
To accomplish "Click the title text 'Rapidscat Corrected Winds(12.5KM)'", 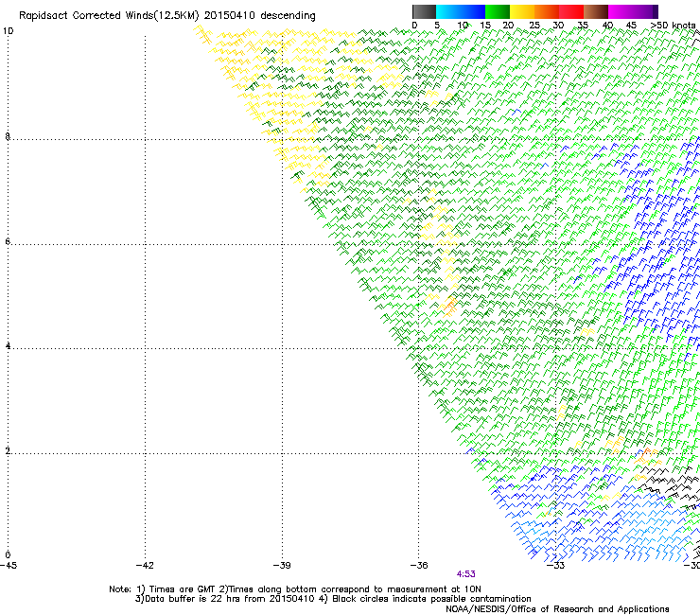I will point(109,16).
